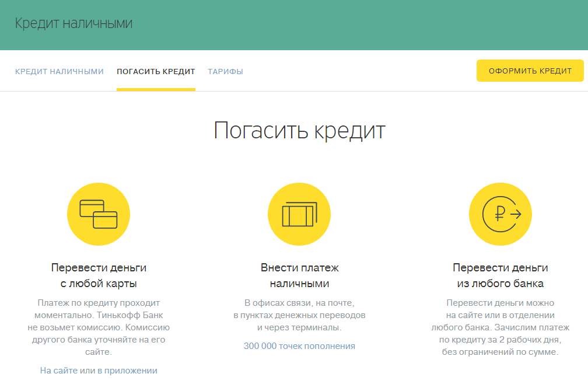588x384 pixels.
Task: Follow the На сайте или в приложении link
Action: point(99,371)
